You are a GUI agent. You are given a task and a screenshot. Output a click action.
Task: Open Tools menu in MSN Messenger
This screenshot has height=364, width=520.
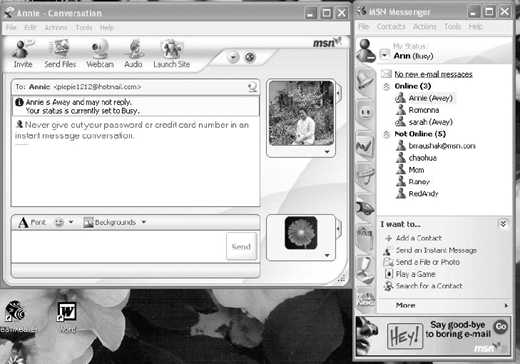[x=453, y=27]
